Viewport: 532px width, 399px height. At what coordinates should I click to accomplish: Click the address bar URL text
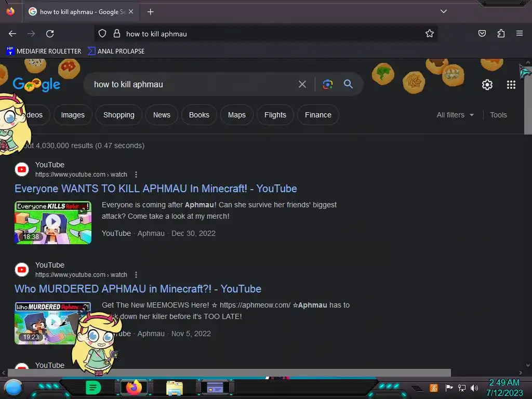coord(156,34)
